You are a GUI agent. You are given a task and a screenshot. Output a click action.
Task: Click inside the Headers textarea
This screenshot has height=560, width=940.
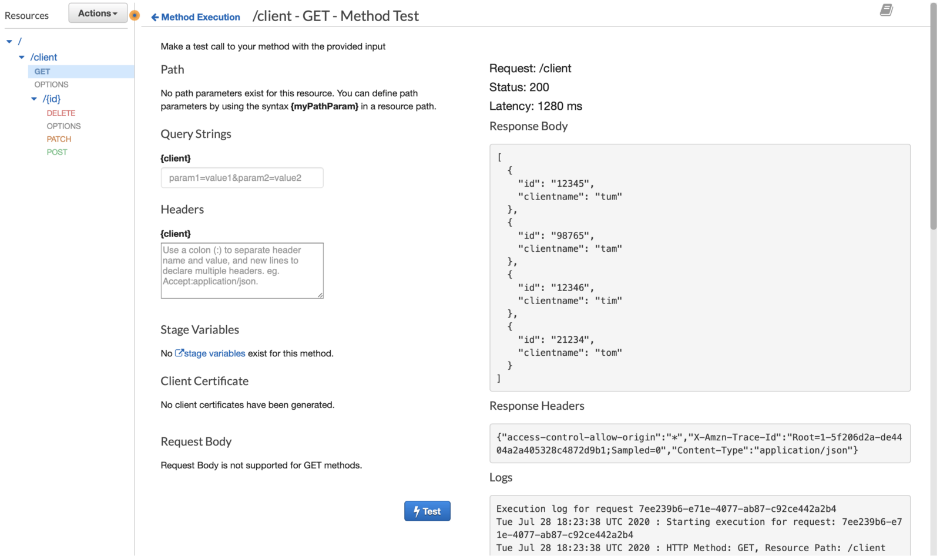(241, 270)
